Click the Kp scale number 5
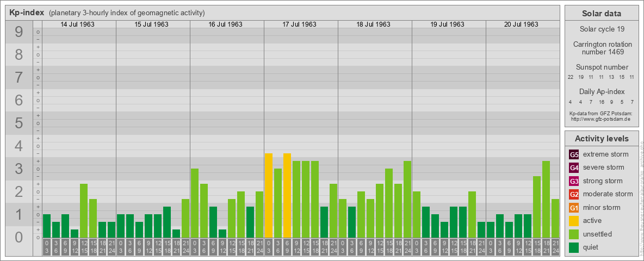The image size is (644, 261). pyautogui.click(x=18, y=123)
